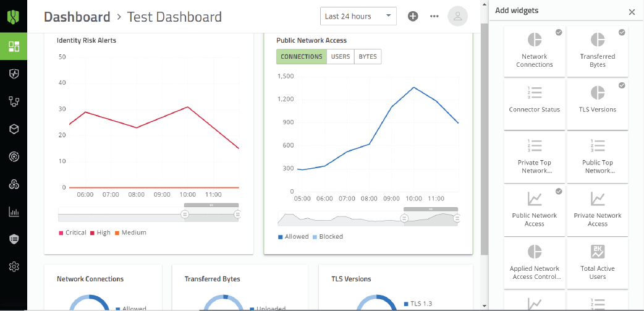Click the plus add widget icon
Screen dimensions: 644x311
pyautogui.click(x=413, y=17)
